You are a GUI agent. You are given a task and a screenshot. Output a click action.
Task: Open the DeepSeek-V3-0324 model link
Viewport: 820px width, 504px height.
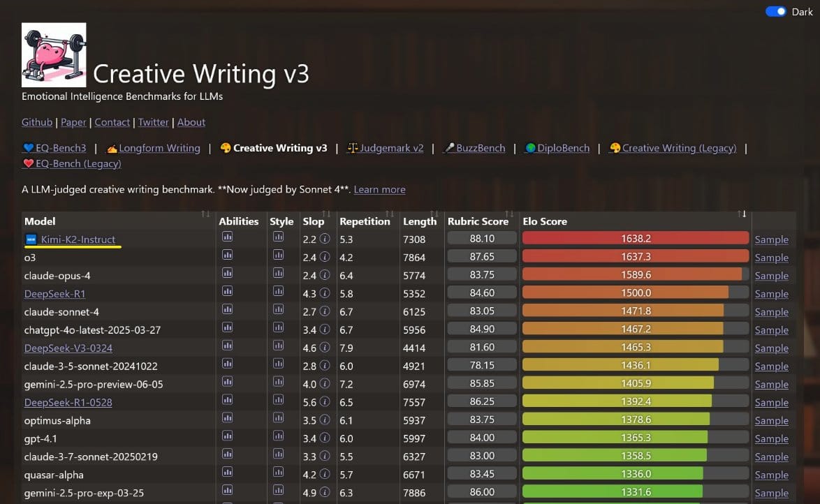(68, 348)
